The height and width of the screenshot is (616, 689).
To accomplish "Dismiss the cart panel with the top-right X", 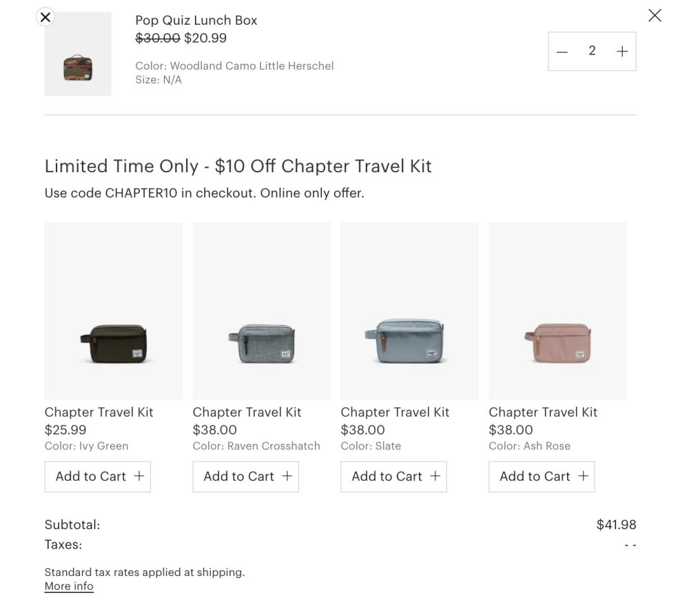I will (x=655, y=15).
